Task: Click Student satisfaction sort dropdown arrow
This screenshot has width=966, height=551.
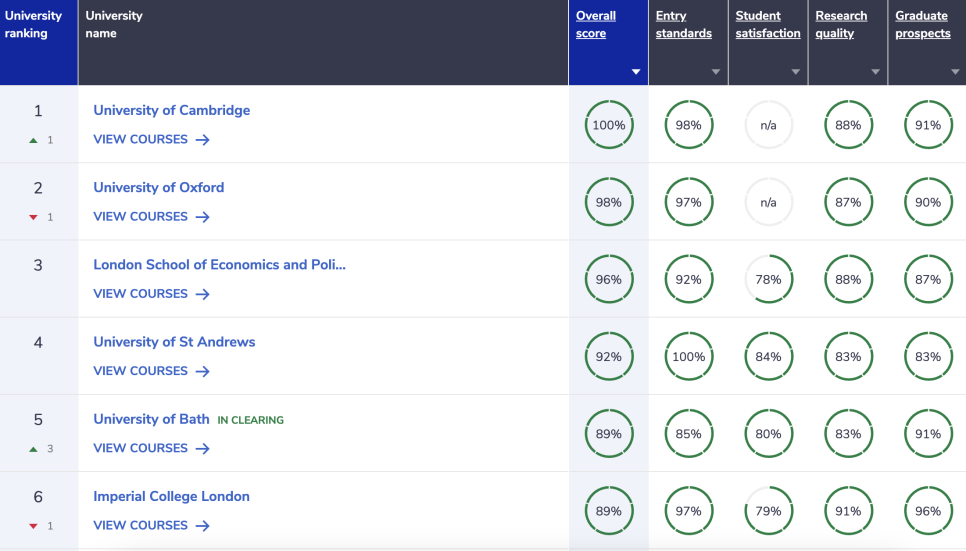Action: coord(795,72)
